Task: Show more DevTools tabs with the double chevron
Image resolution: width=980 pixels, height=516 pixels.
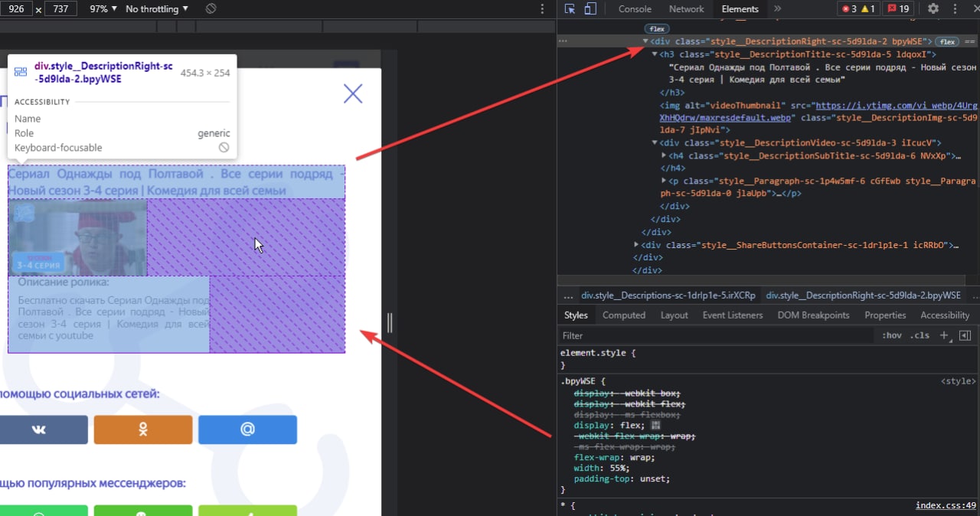Action: (777, 9)
